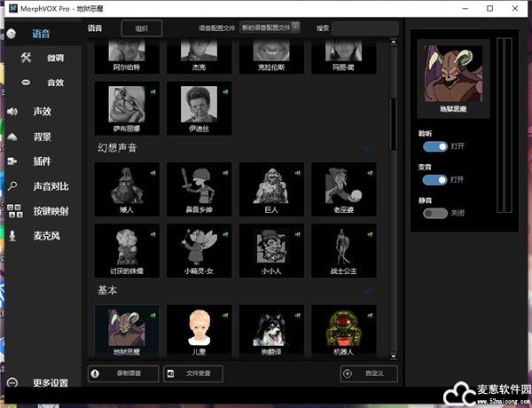Click the MorphVOX Pro title bar app icon

(x=13, y=8)
